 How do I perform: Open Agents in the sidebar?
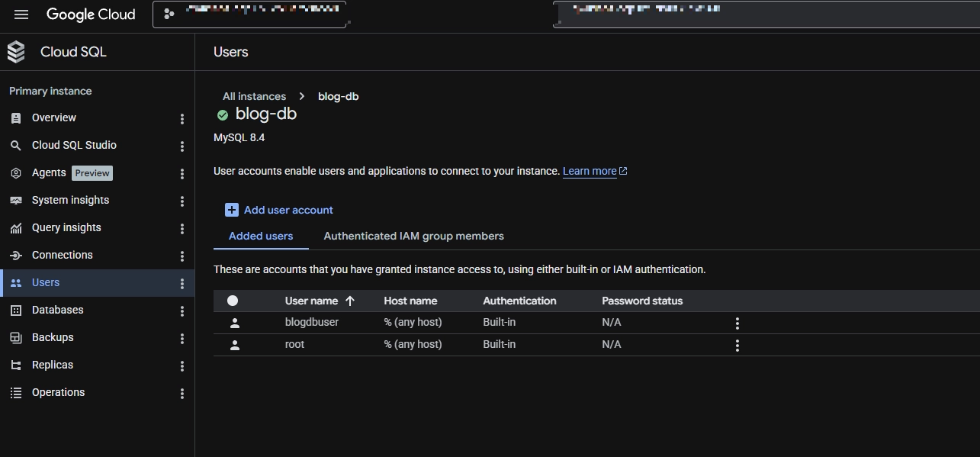point(49,172)
